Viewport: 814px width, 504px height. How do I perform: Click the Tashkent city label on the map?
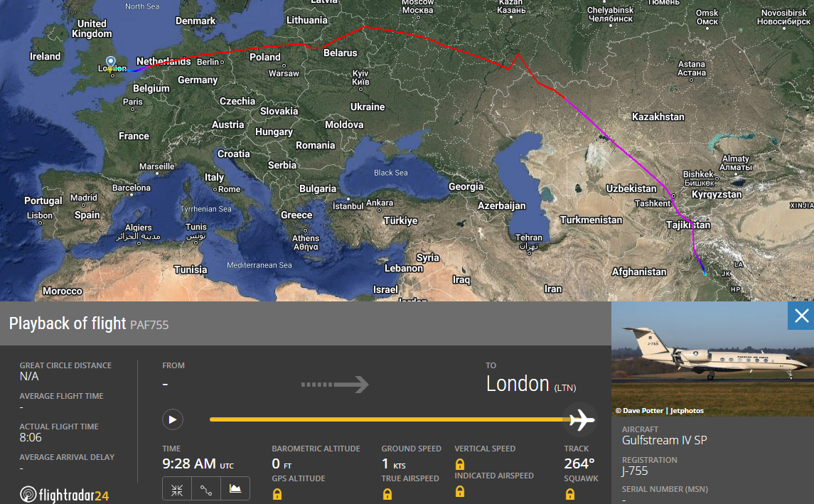tap(653, 203)
